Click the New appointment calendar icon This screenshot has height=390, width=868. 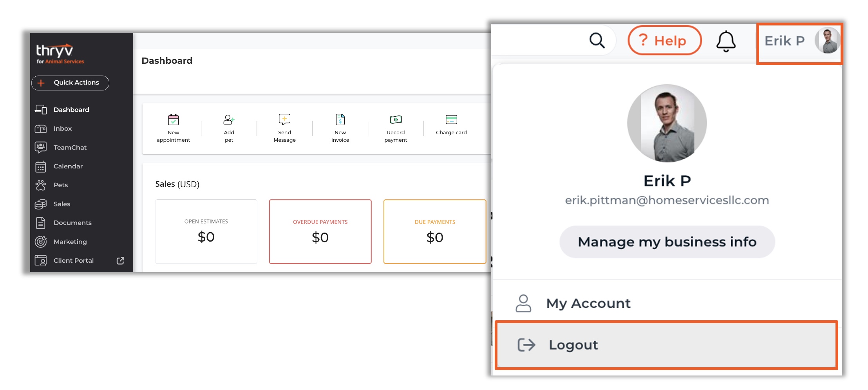[x=173, y=119]
